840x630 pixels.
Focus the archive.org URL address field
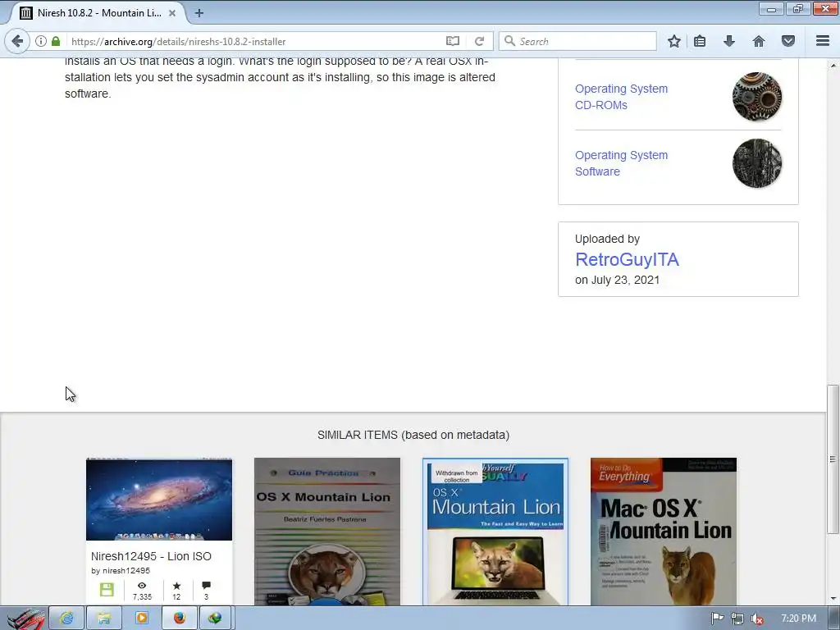[254, 41]
